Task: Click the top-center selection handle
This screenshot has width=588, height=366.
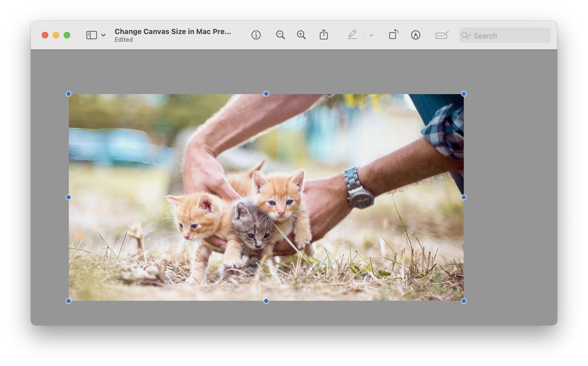Action: (266, 94)
